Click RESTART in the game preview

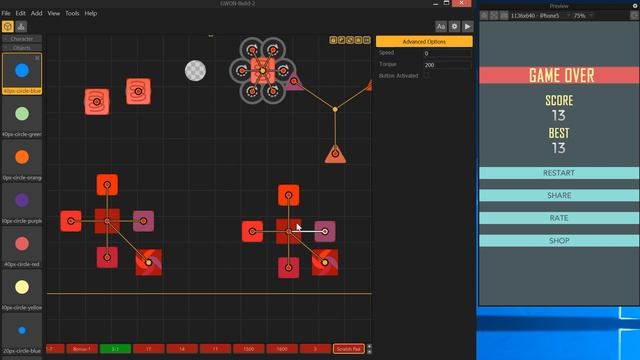(559, 173)
